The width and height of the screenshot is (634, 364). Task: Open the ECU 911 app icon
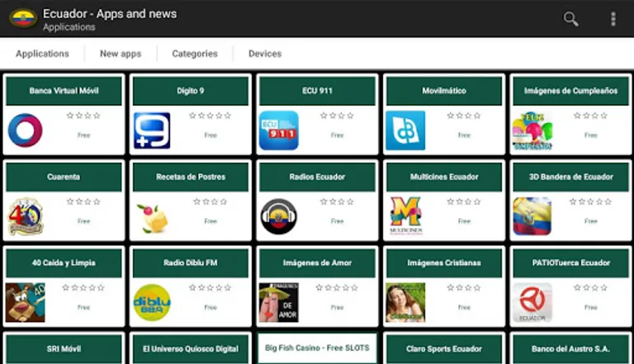pyautogui.click(x=278, y=130)
